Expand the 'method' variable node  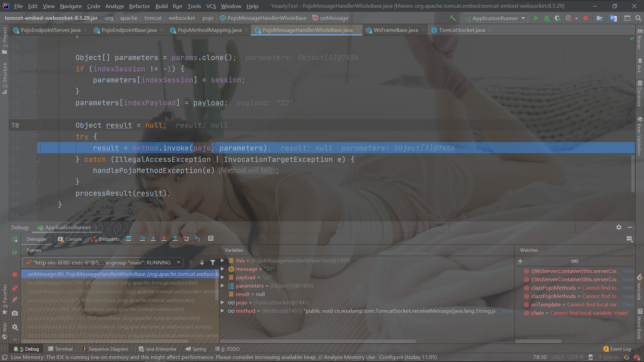(x=222, y=311)
